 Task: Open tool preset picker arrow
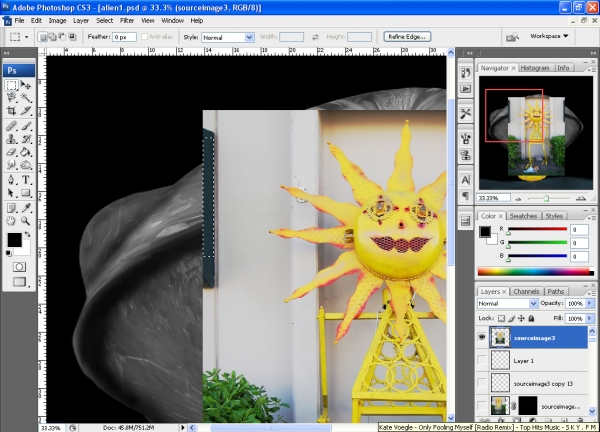point(27,37)
